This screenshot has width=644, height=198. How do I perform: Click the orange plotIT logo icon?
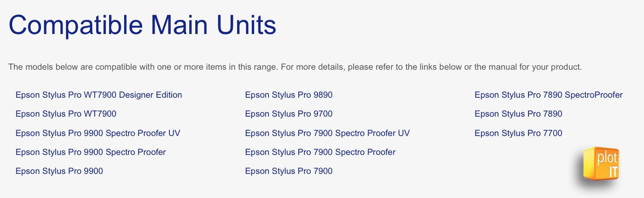(x=602, y=164)
